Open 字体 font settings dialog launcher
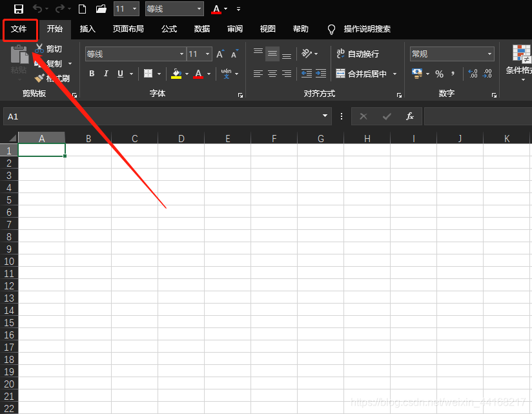Screen dimensions: 532x414 (240, 96)
